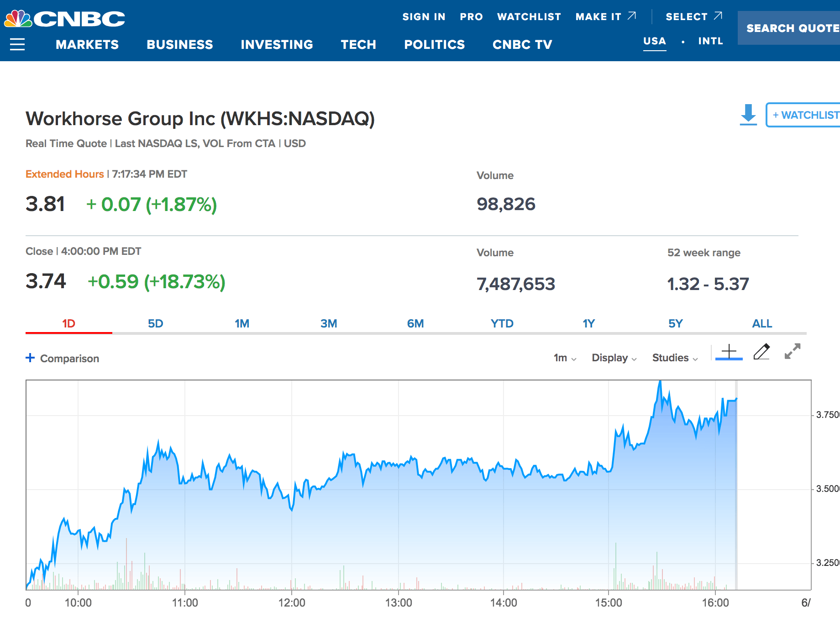Select the 1D chart range tab
Image resolution: width=840 pixels, height=623 pixels.
(68, 324)
